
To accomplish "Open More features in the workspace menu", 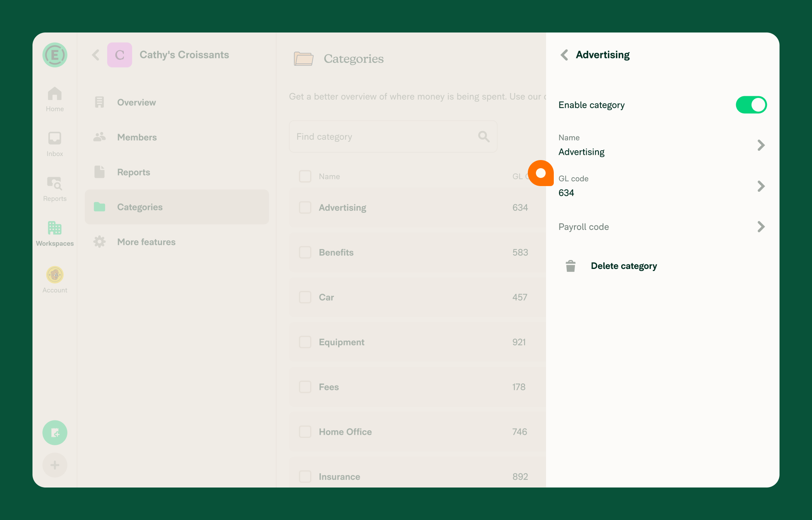I will pos(146,242).
